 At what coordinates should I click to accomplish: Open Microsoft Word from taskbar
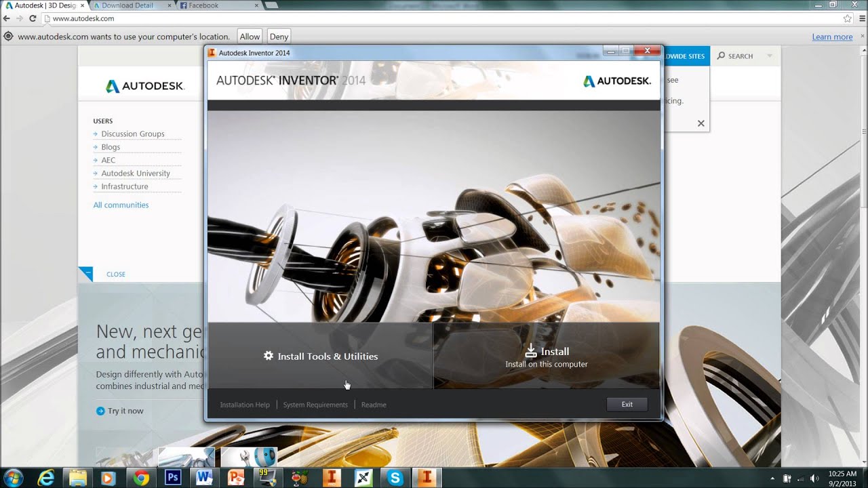coord(204,477)
